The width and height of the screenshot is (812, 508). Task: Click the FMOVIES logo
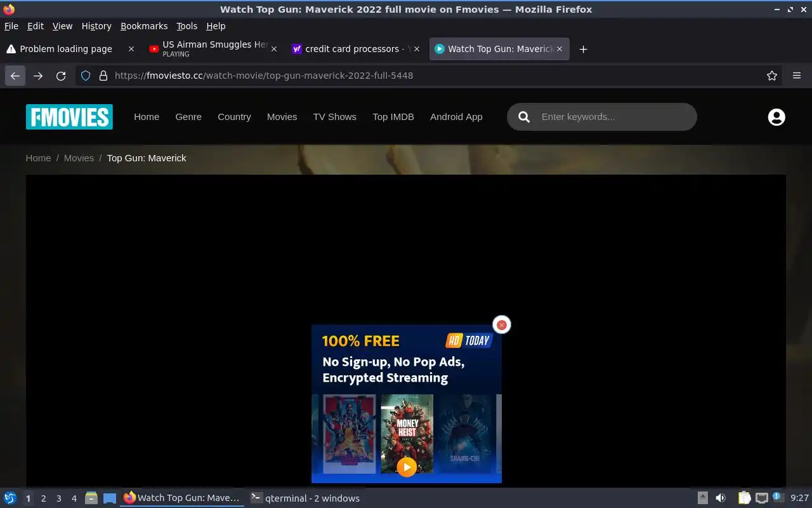pos(69,117)
